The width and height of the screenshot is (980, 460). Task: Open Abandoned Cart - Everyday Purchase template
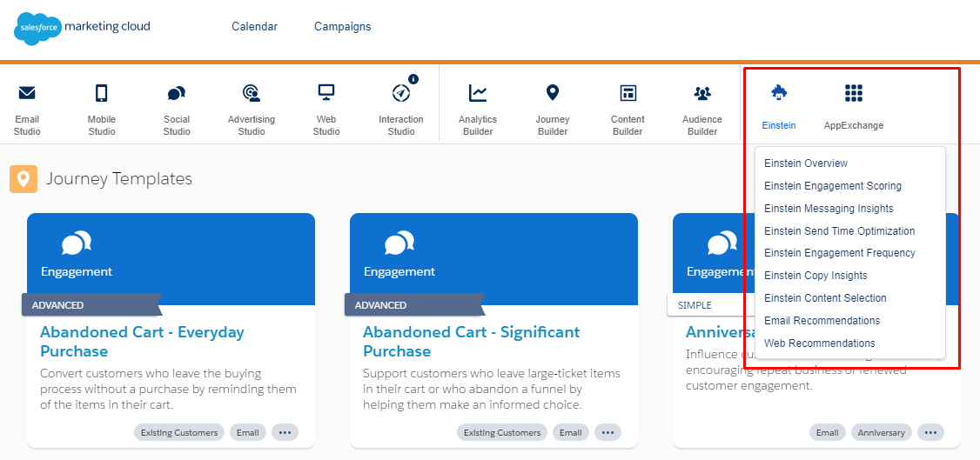point(142,342)
